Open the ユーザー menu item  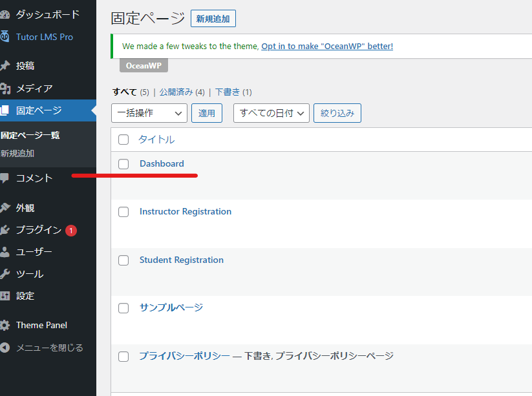[34, 252]
